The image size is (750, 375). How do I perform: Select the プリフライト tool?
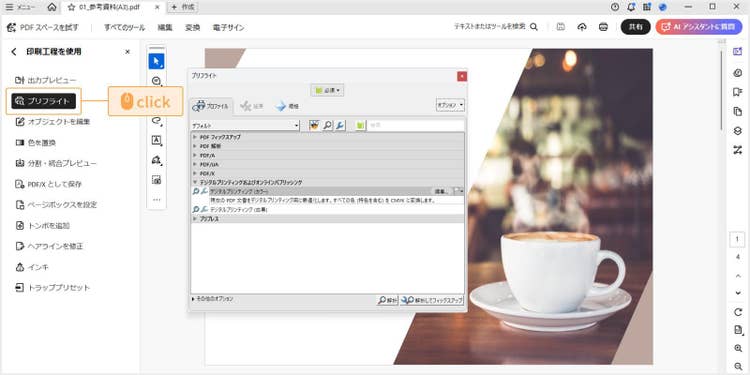(44, 101)
